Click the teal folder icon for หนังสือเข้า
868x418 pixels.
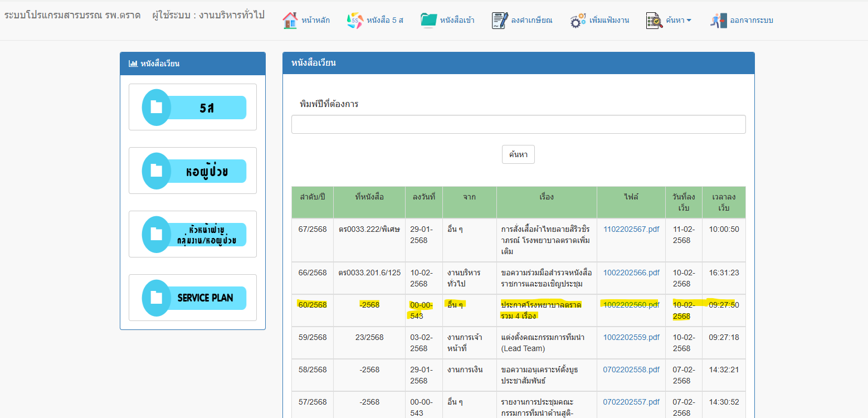pyautogui.click(x=428, y=21)
